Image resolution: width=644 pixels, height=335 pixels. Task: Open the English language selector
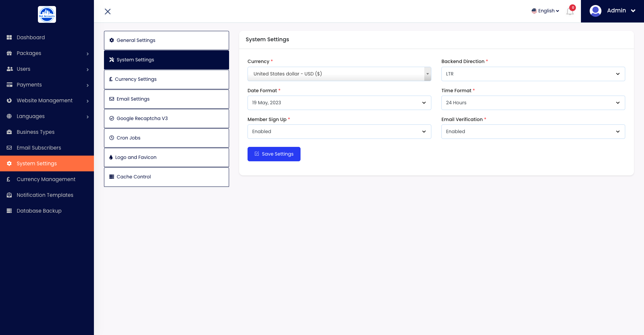(545, 11)
